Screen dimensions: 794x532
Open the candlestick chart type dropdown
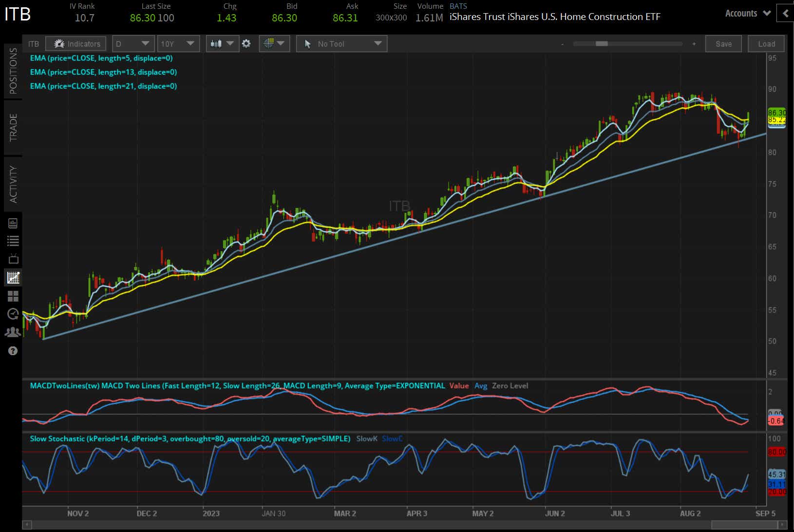pos(222,44)
